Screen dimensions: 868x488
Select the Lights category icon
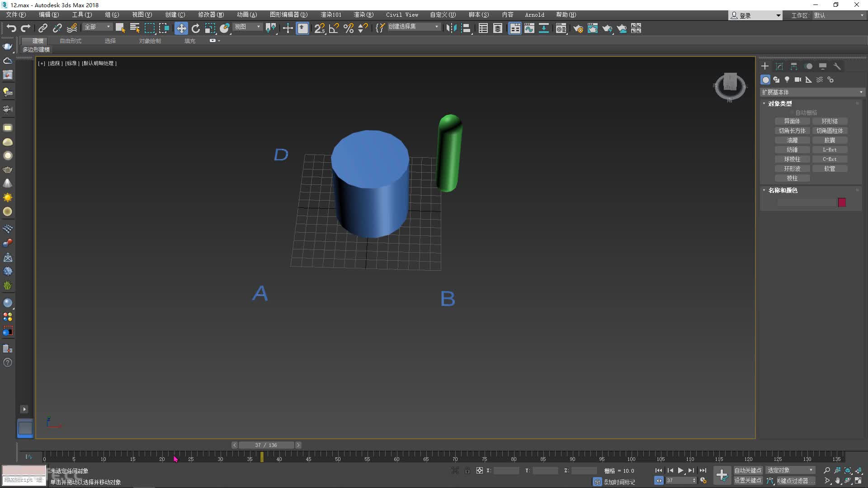pos(787,80)
